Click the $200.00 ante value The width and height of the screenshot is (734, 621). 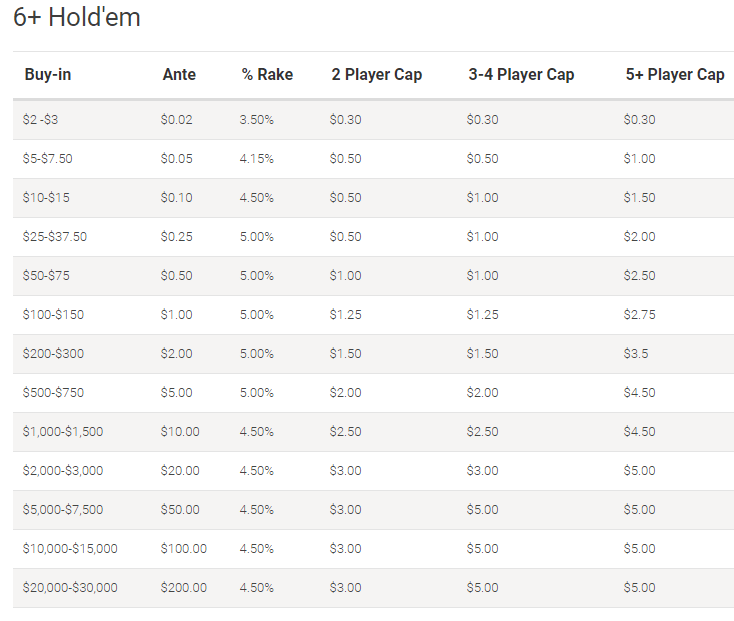[184, 587]
